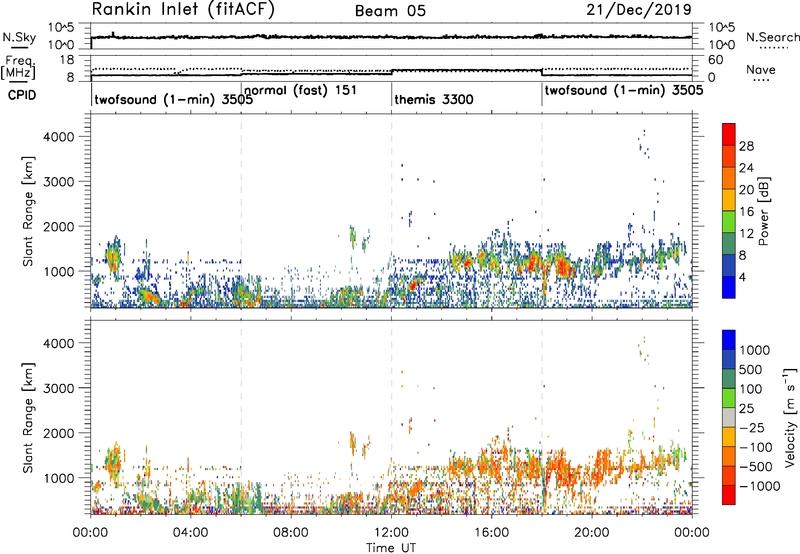
Task: Click the red bottom of the velocity colorbar
Action: pos(729,495)
